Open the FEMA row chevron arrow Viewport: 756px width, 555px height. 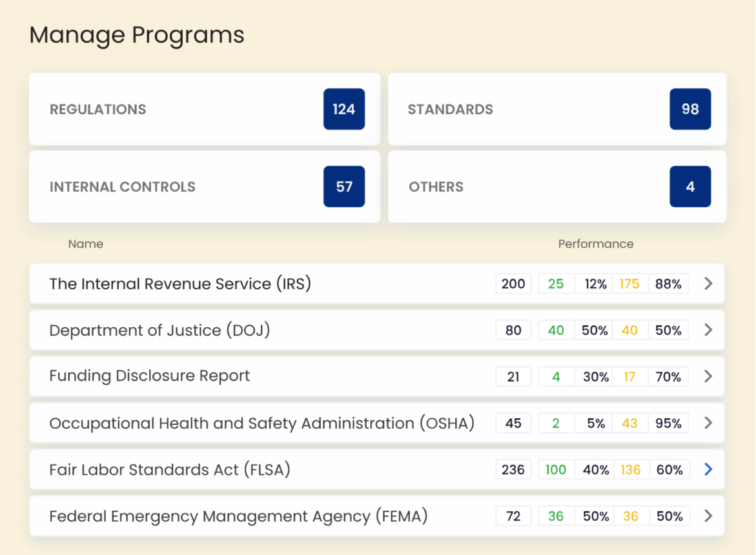(708, 516)
